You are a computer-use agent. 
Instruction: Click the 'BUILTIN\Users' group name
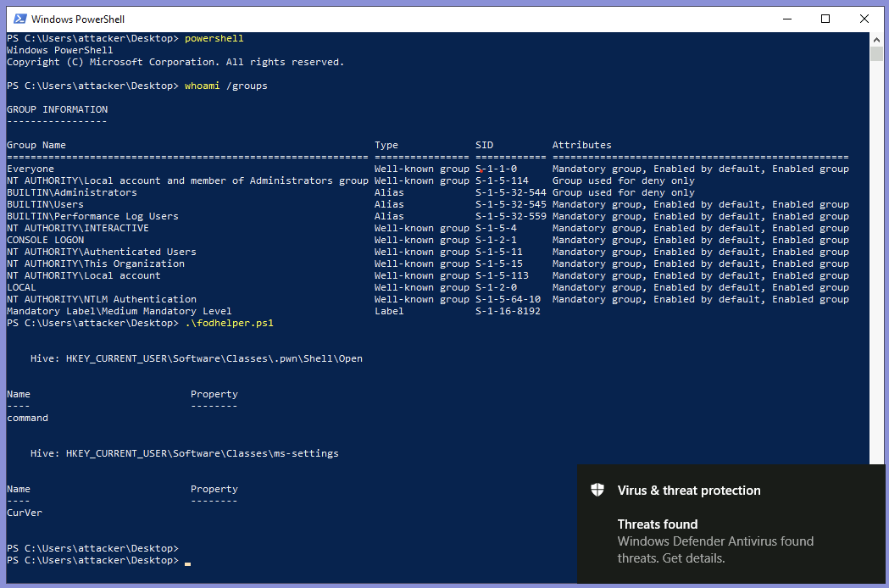[46, 205]
